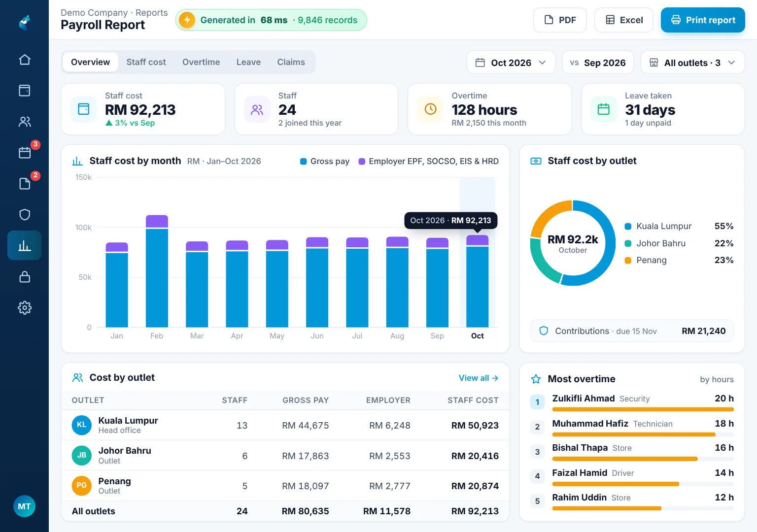Open the Leave tab
Screen dimensions: 757x532
tap(248, 62)
